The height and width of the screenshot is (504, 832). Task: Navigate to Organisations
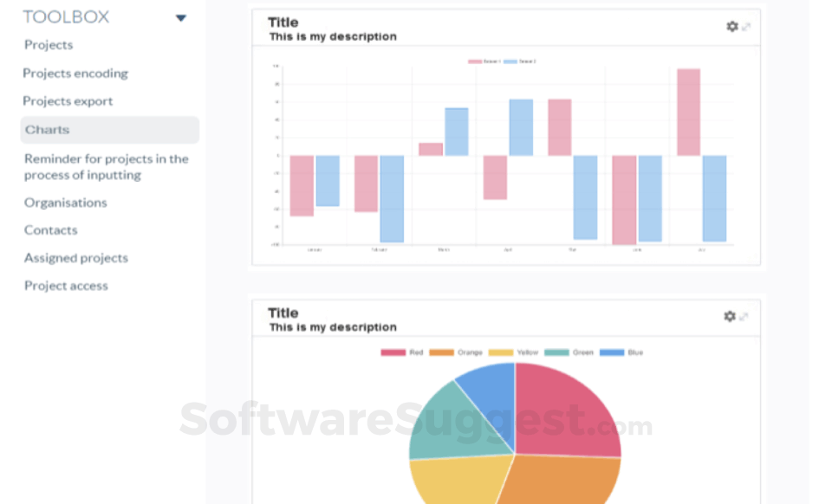[65, 203]
